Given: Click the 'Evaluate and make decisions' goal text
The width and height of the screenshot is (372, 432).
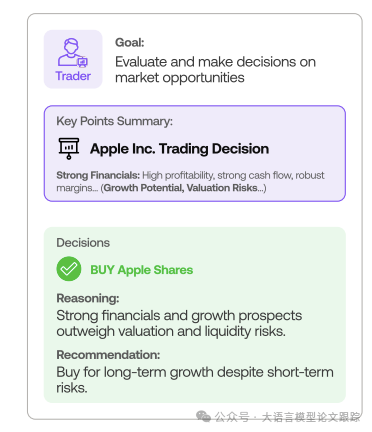Looking at the screenshot, I should click(x=215, y=70).
